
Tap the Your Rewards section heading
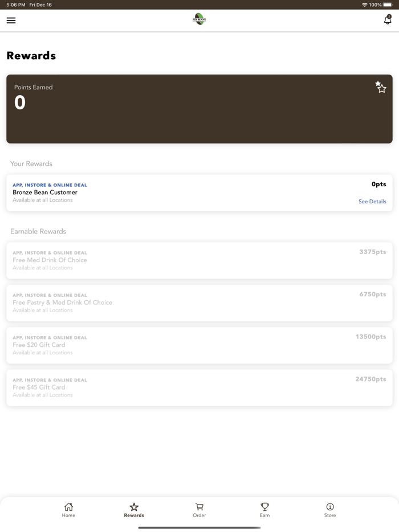click(30, 163)
